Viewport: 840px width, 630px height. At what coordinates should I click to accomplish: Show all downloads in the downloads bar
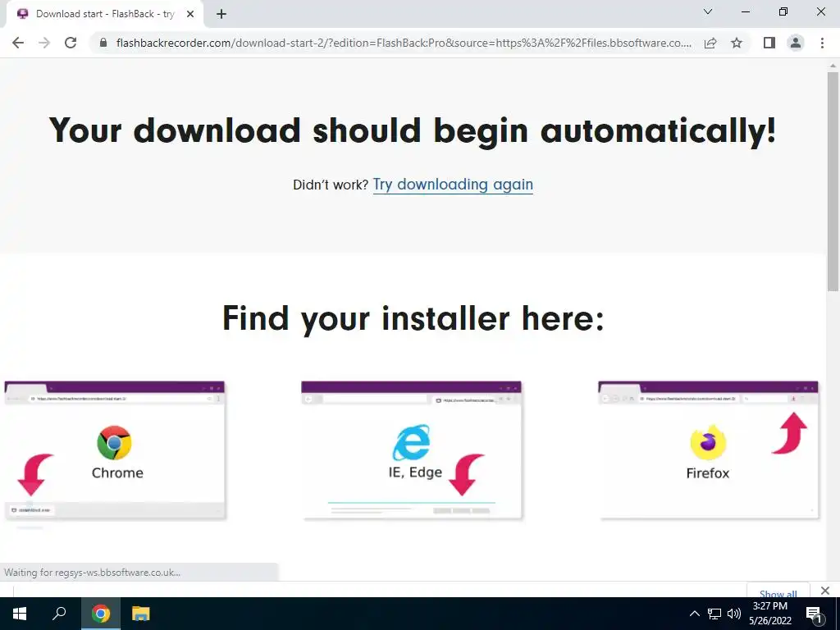pos(778,591)
